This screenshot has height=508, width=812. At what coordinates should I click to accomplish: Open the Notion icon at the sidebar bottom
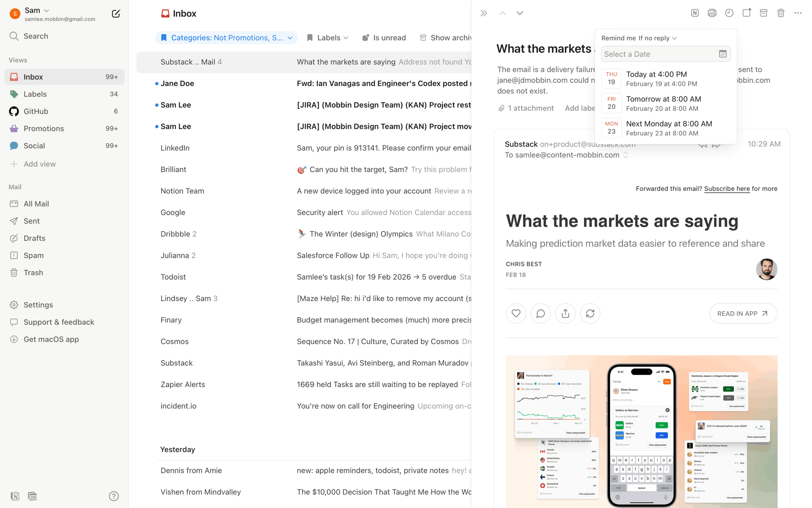tap(15, 496)
